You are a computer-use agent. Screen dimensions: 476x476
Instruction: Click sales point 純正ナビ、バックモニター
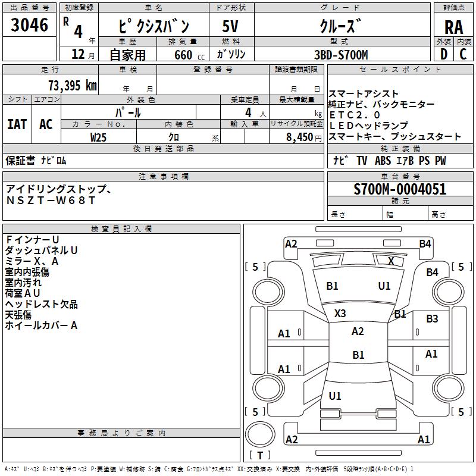tap(381, 105)
